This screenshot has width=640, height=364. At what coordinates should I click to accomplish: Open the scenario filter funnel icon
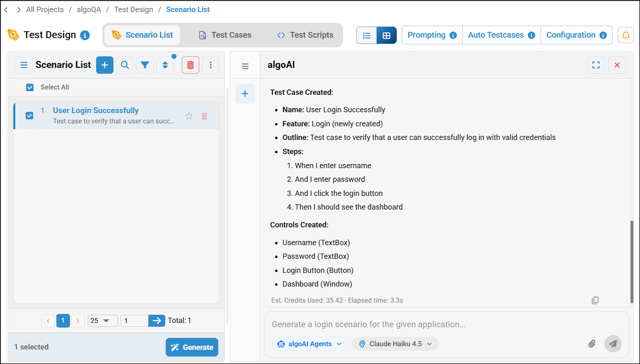(145, 65)
